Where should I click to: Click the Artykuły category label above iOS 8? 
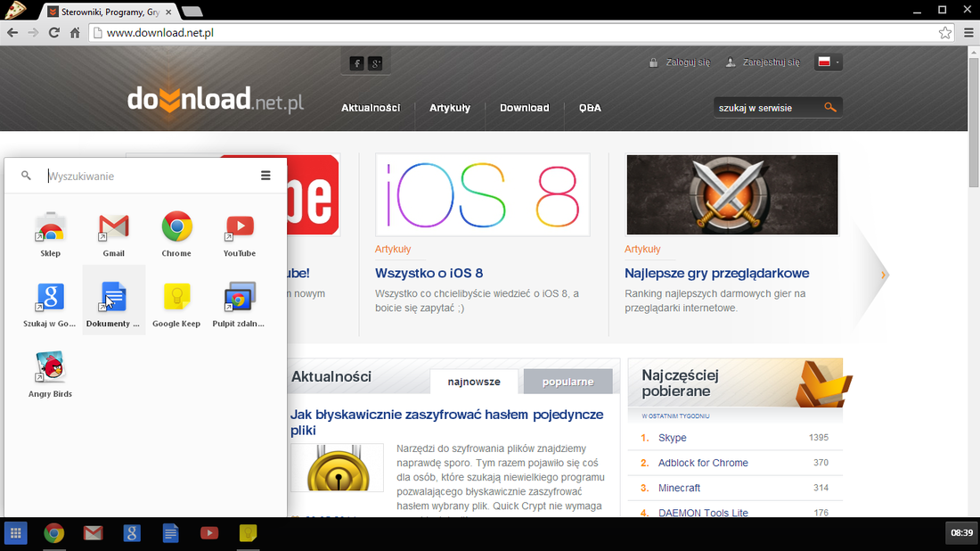[393, 249]
